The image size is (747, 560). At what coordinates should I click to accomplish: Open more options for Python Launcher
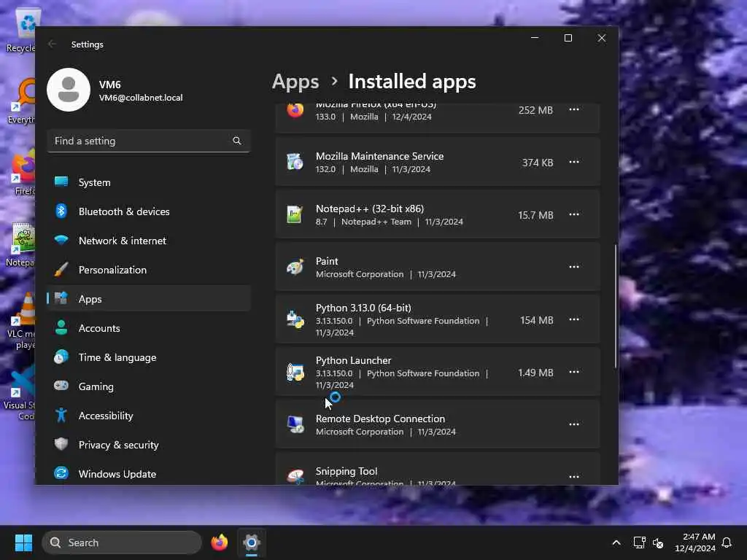coord(574,371)
